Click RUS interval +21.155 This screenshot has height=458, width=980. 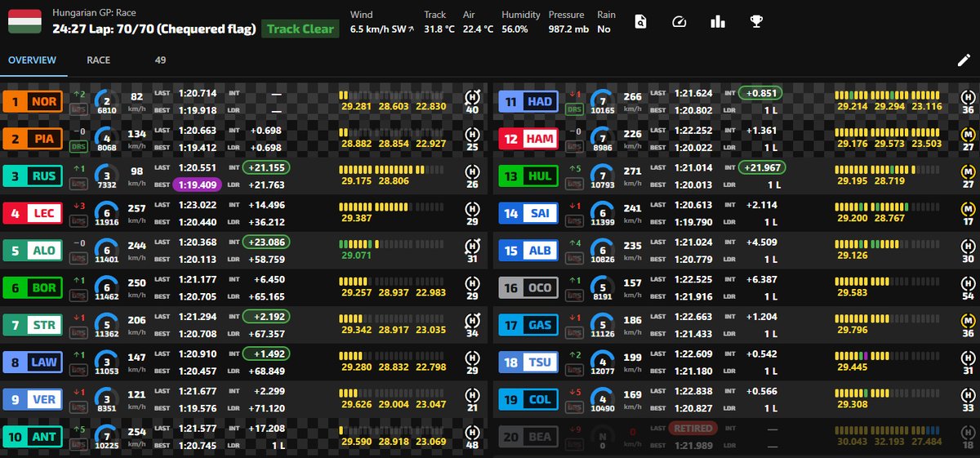point(265,167)
